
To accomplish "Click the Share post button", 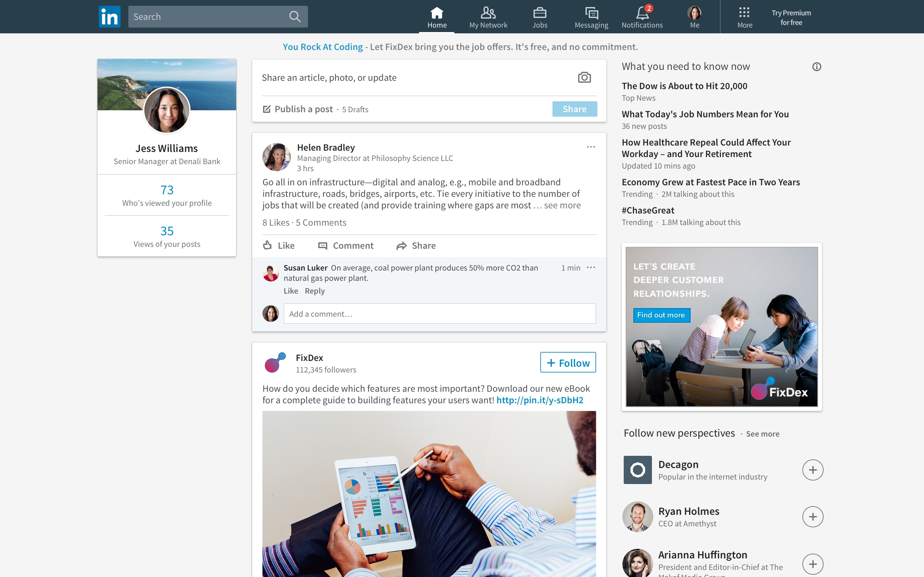I will [x=574, y=109].
